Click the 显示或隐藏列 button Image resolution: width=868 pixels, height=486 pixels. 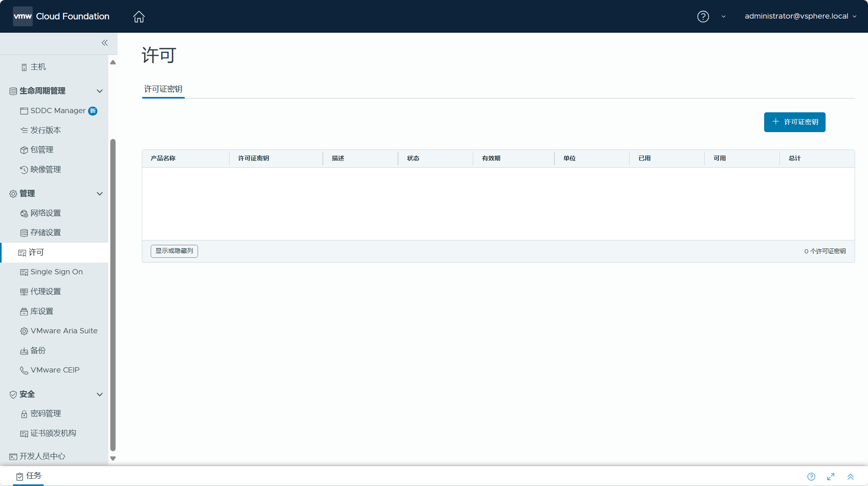[174, 251]
